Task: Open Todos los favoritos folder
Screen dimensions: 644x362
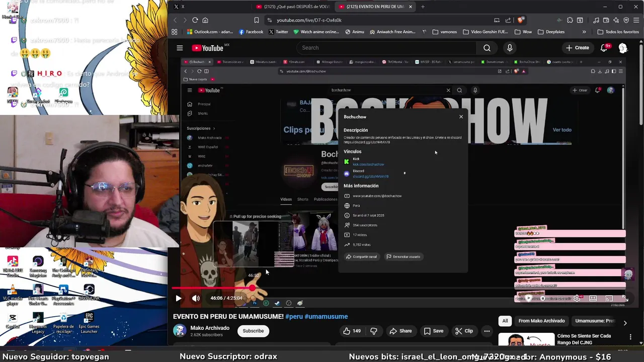Action: click(x=618, y=32)
